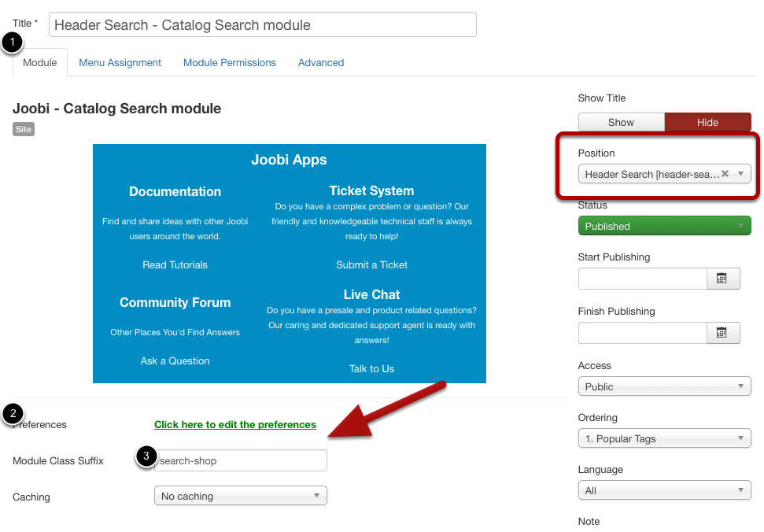
Task: Click the Module Class Suffix label
Action: (x=58, y=461)
